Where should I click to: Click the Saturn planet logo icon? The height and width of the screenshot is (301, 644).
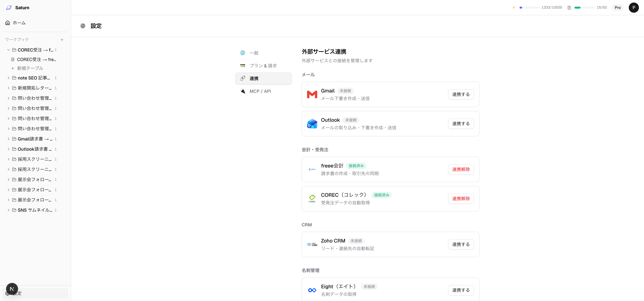click(x=9, y=7)
